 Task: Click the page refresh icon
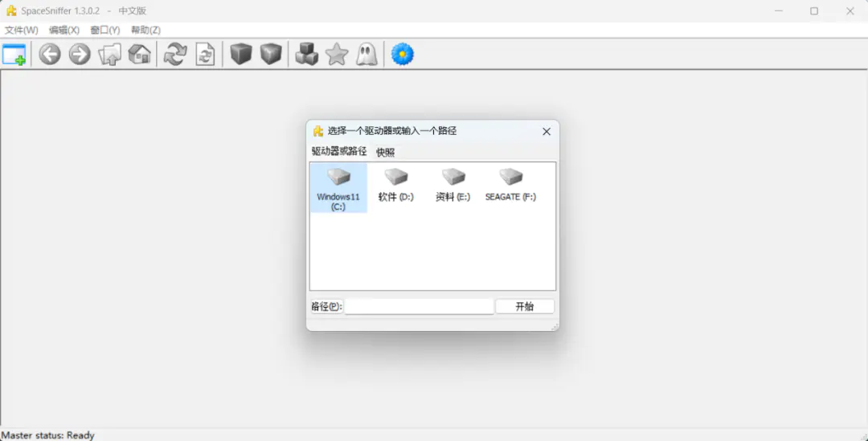(x=206, y=55)
